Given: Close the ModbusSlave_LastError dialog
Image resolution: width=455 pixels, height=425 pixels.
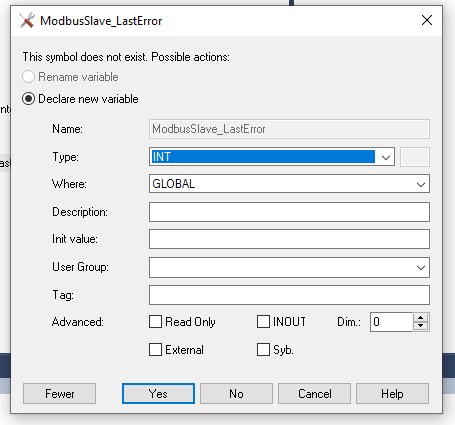Looking at the screenshot, I should click(427, 20).
